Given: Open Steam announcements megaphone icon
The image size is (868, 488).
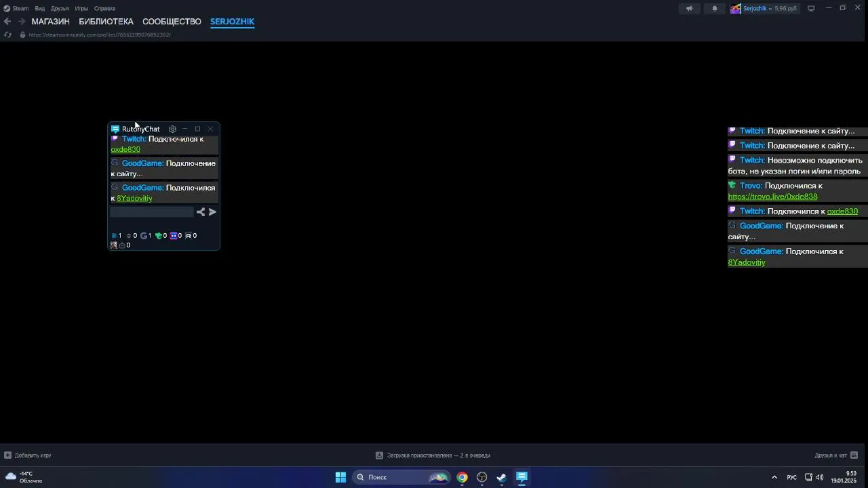Looking at the screenshot, I should click(x=689, y=9).
